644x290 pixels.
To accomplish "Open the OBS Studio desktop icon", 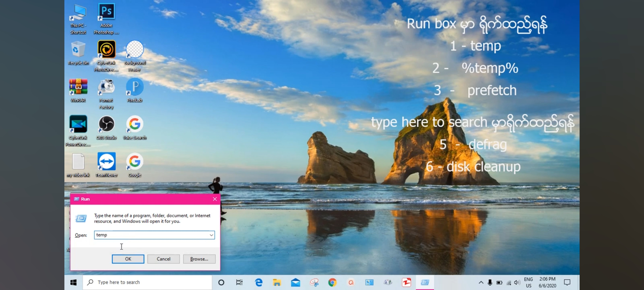I will click(x=106, y=125).
